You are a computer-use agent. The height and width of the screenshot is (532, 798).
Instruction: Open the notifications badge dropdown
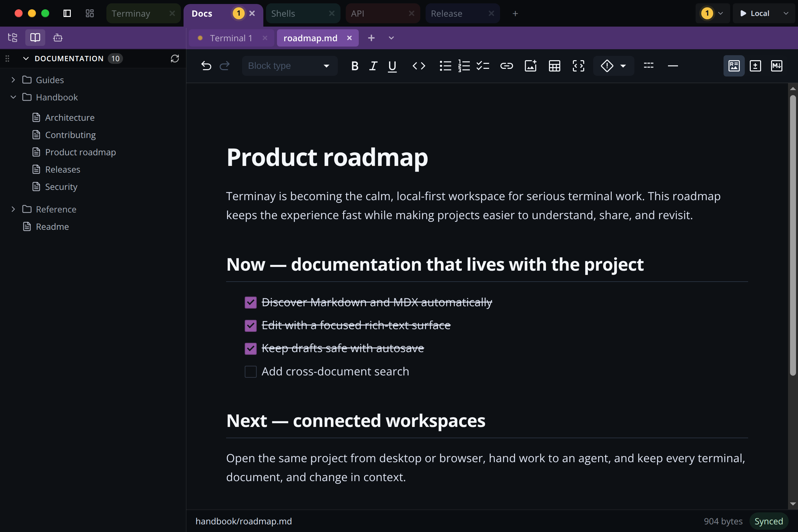(x=713, y=13)
